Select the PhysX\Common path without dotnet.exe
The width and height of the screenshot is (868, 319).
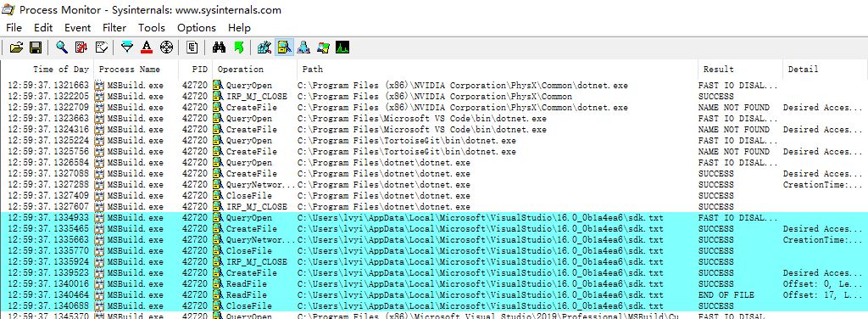435,97
